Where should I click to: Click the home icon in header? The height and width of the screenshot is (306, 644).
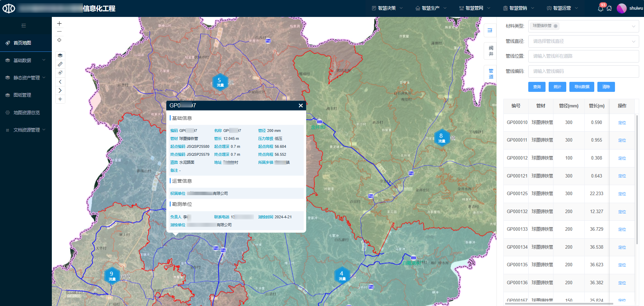pos(609,8)
